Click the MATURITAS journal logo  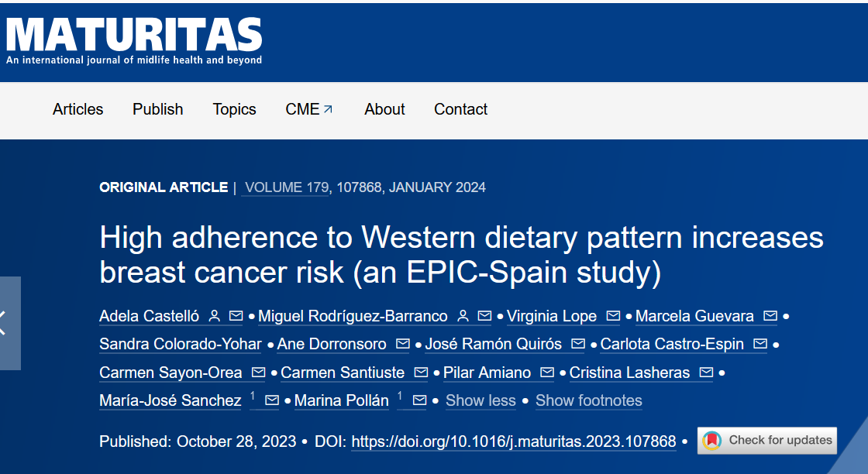click(134, 40)
